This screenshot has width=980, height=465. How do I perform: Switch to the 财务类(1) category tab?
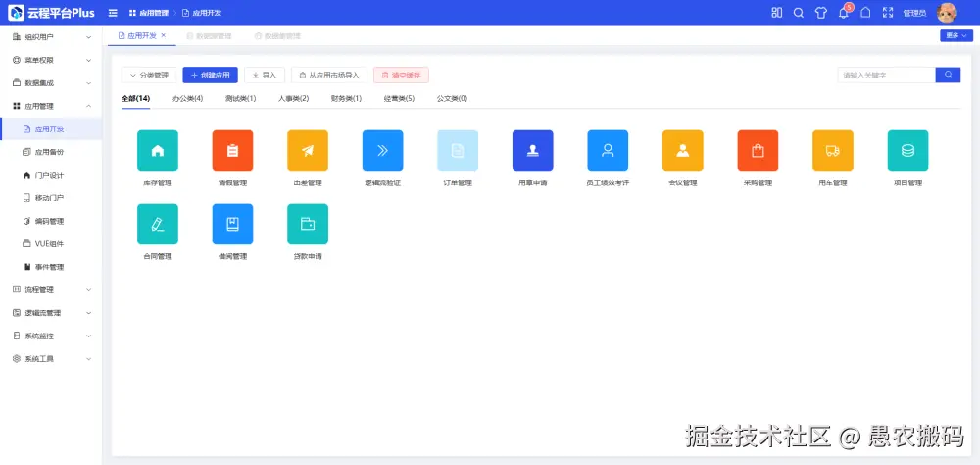pos(346,99)
